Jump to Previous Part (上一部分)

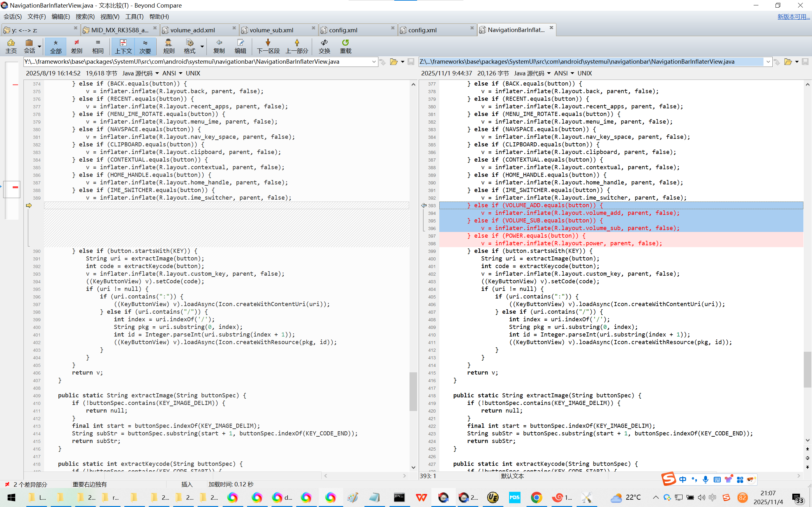(297, 46)
